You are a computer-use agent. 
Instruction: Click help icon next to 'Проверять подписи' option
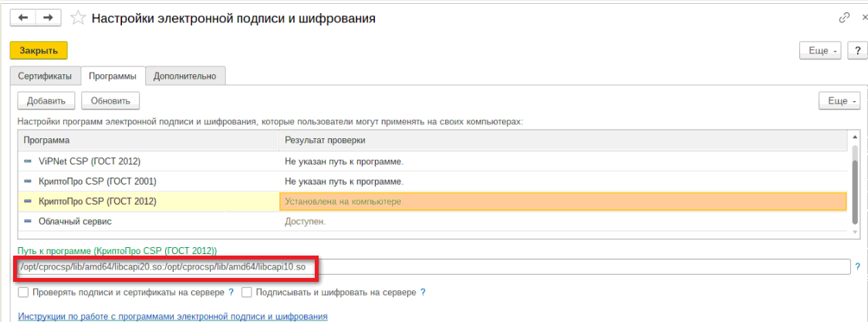(231, 293)
